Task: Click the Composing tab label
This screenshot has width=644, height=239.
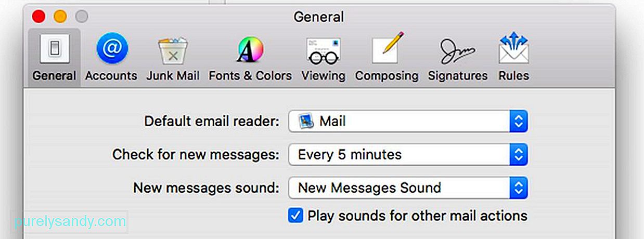Action: point(387,76)
